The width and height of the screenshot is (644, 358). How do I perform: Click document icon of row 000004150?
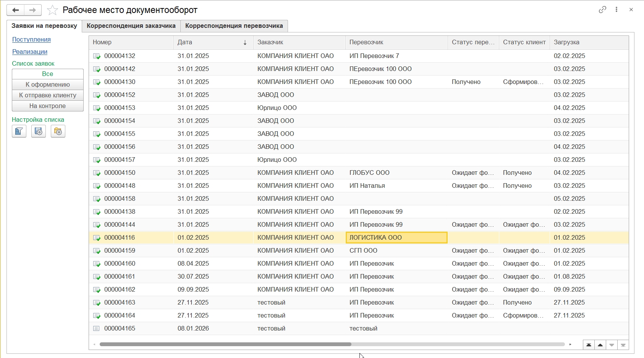pos(97,173)
